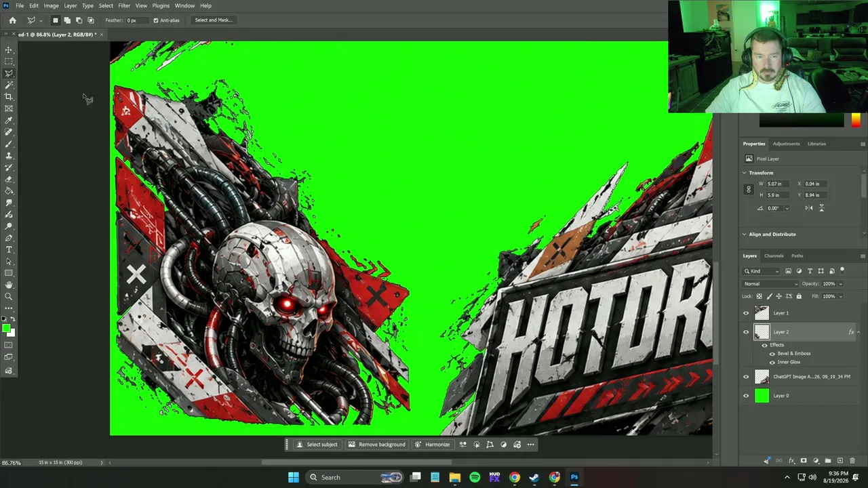Select the Paint Bucket tool

pos(9,190)
